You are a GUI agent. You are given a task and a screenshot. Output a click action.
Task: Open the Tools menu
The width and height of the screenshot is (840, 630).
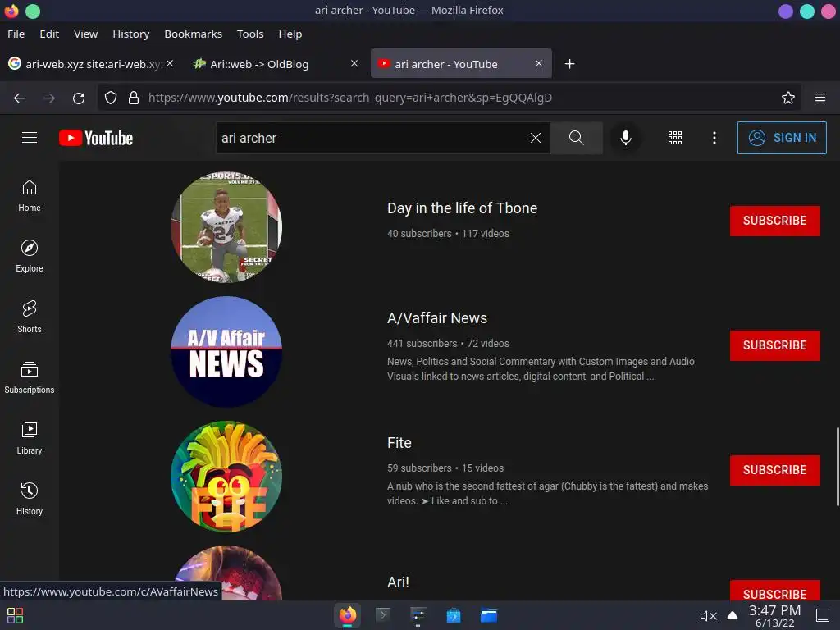coord(250,34)
